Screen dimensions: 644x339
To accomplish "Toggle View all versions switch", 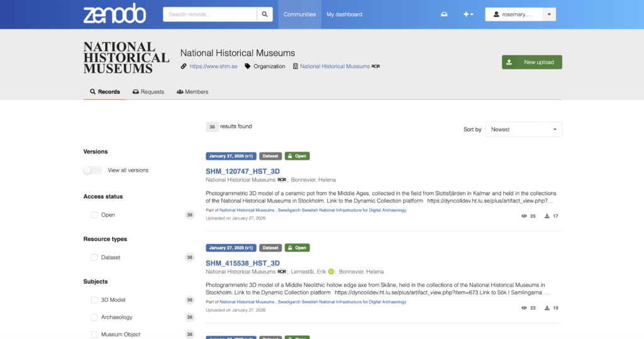I will (92, 170).
